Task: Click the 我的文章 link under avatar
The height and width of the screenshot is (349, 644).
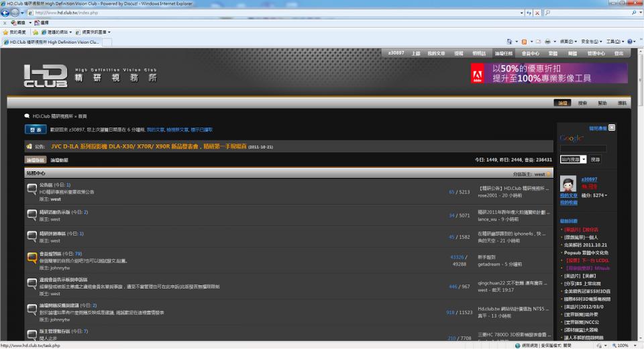Action: click(568, 196)
